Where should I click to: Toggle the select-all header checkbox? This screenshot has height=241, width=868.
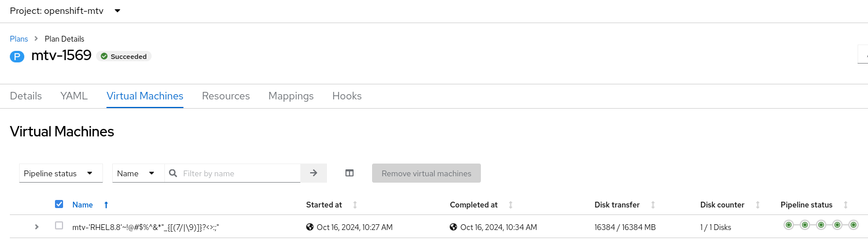click(59, 204)
